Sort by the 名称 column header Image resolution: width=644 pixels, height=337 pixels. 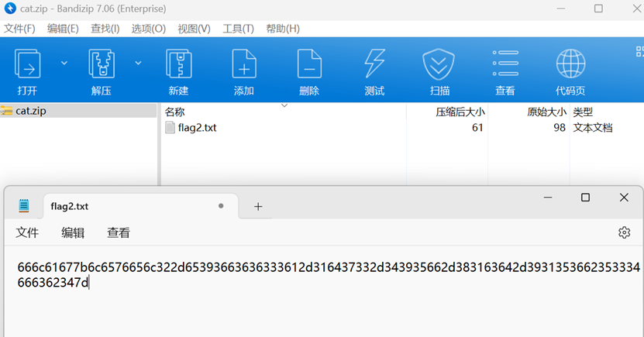(175, 112)
